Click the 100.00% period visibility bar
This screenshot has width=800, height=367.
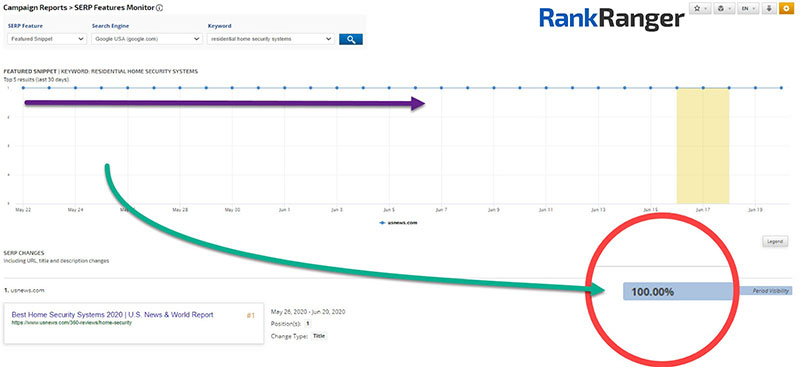click(x=678, y=292)
